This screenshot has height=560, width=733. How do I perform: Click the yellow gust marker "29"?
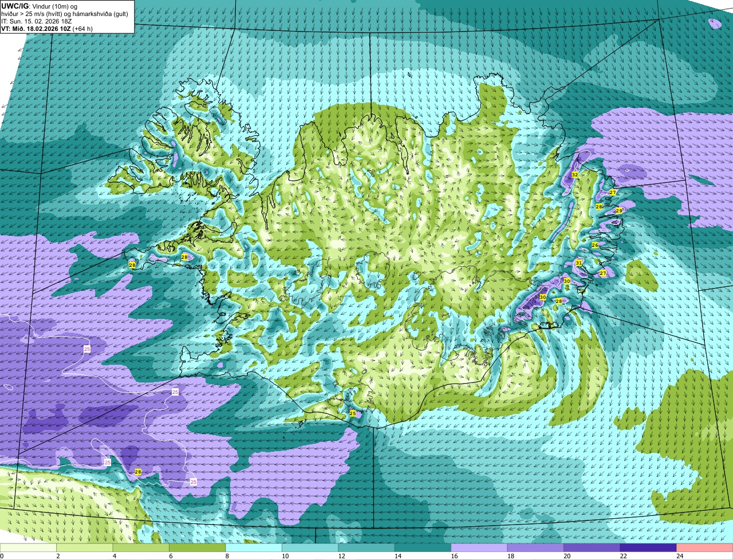[619, 211]
